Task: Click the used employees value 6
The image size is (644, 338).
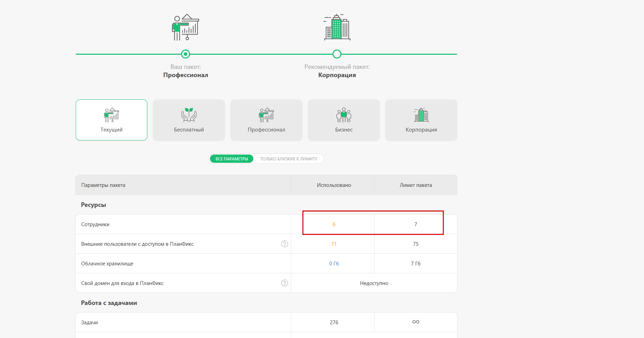Action: point(334,224)
